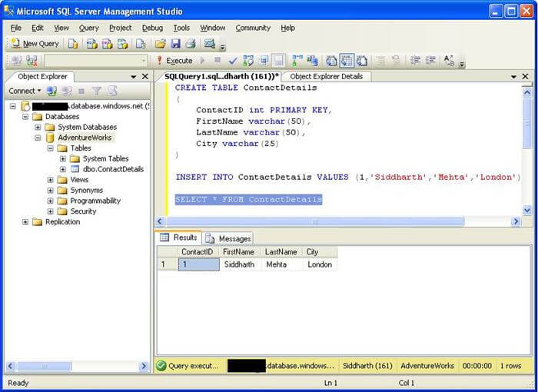Click Display Estimated Execution Plan icon
The image size is (538, 392).
248,61
